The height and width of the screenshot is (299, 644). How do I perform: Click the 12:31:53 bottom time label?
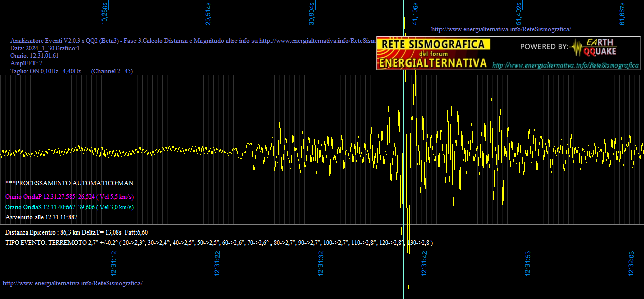528,263
